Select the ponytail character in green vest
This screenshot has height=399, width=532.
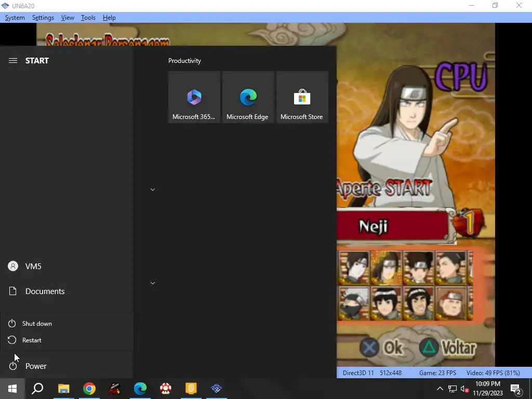[451, 268]
